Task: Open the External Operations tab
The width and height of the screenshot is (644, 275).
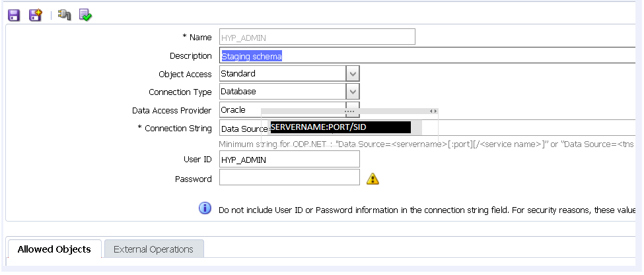Action: [153, 249]
